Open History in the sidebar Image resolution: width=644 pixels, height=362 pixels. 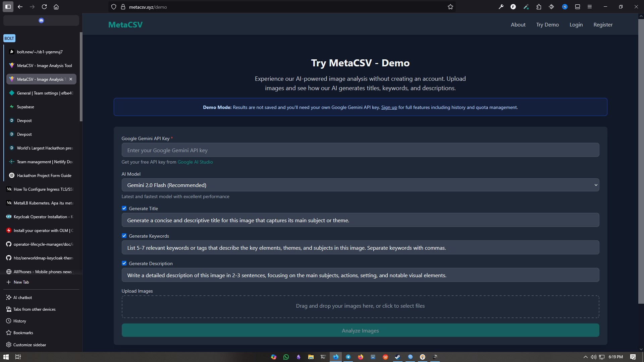(19, 321)
